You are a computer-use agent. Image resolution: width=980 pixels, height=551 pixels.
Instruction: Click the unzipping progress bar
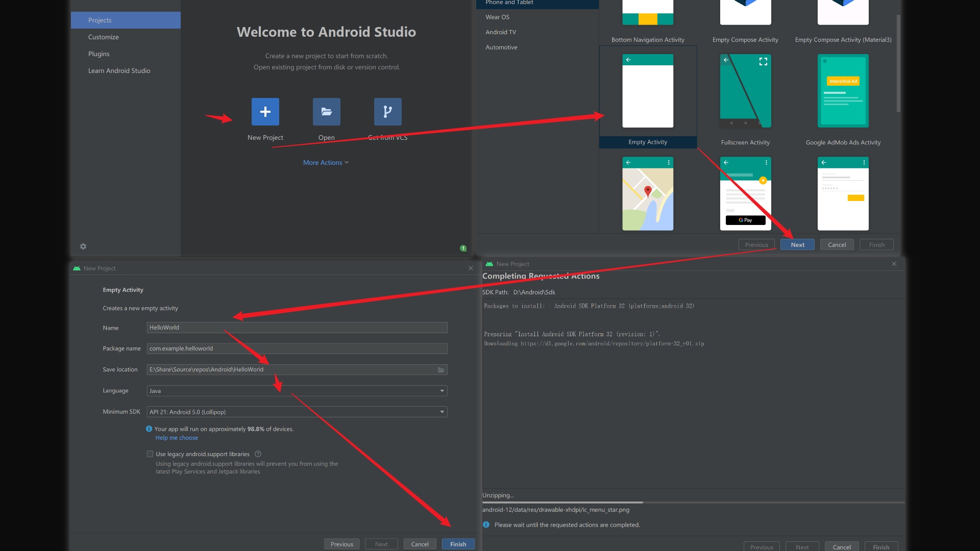[x=693, y=503]
